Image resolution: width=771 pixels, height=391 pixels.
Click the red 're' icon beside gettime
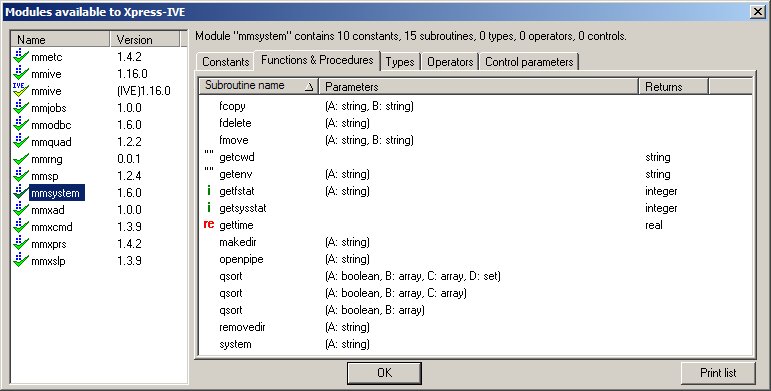(208, 225)
